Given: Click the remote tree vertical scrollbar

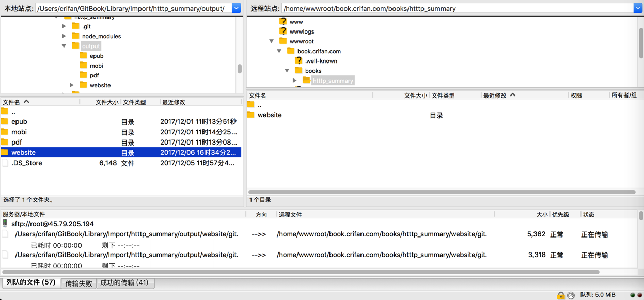Looking at the screenshot, I should pyautogui.click(x=641, y=42).
